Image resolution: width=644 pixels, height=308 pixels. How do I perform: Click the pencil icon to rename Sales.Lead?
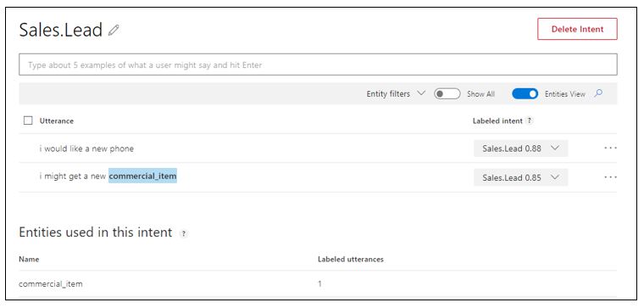click(114, 30)
